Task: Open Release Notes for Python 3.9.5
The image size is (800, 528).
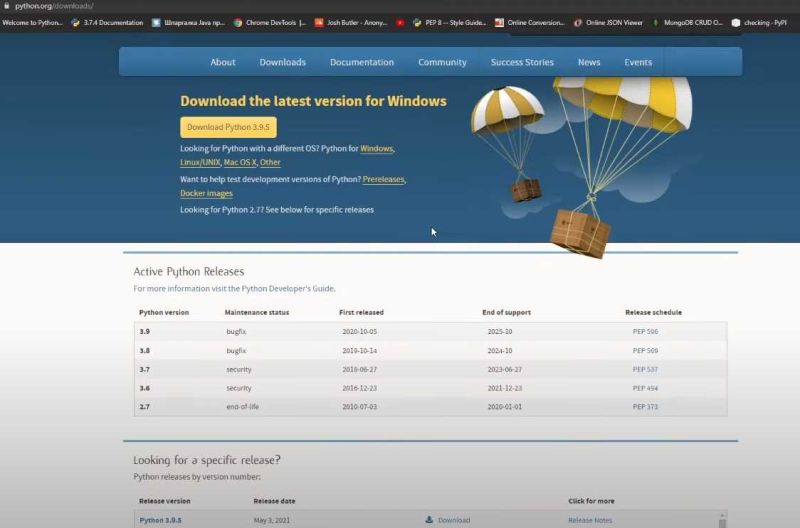Action: pyautogui.click(x=590, y=520)
